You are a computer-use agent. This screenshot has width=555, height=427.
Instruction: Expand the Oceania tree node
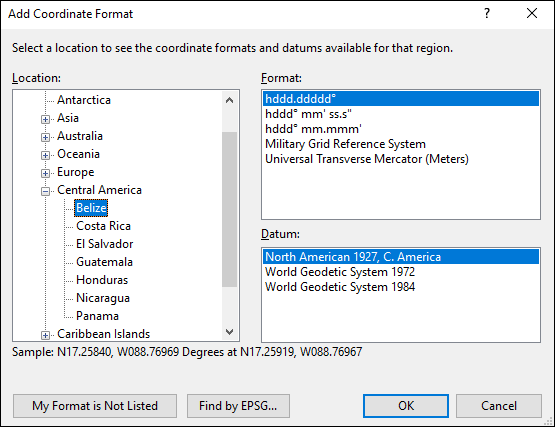[x=45, y=155]
